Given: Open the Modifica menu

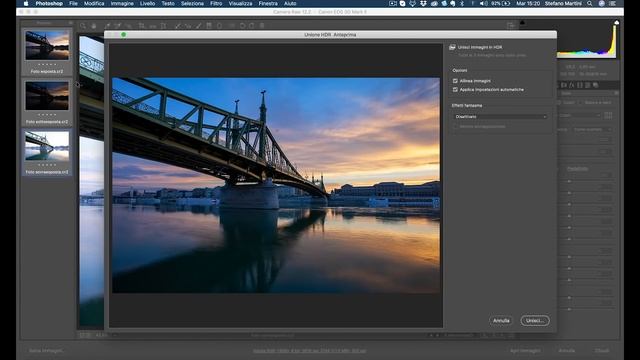Looking at the screenshot, I should coord(94,3).
